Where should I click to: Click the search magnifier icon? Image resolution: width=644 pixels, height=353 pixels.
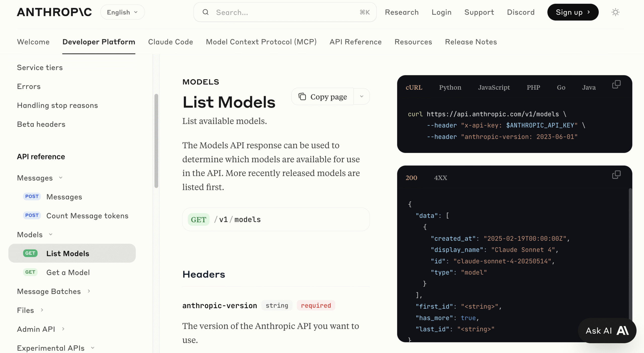206,12
